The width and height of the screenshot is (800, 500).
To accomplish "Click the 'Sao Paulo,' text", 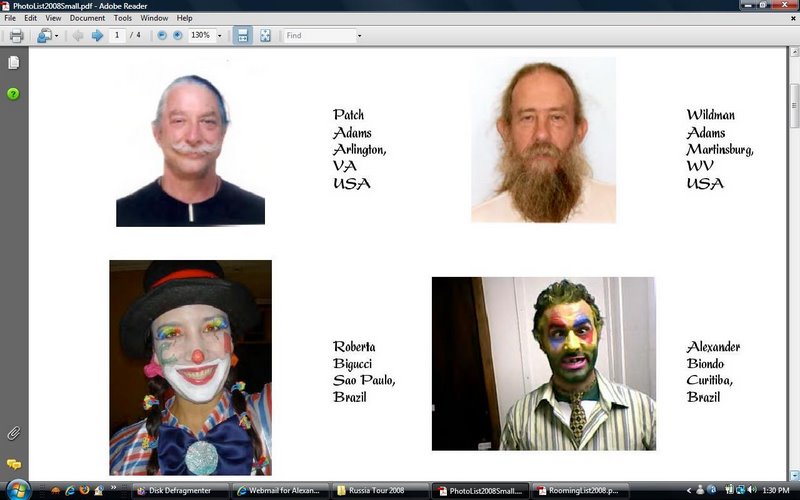I will tap(364, 380).
